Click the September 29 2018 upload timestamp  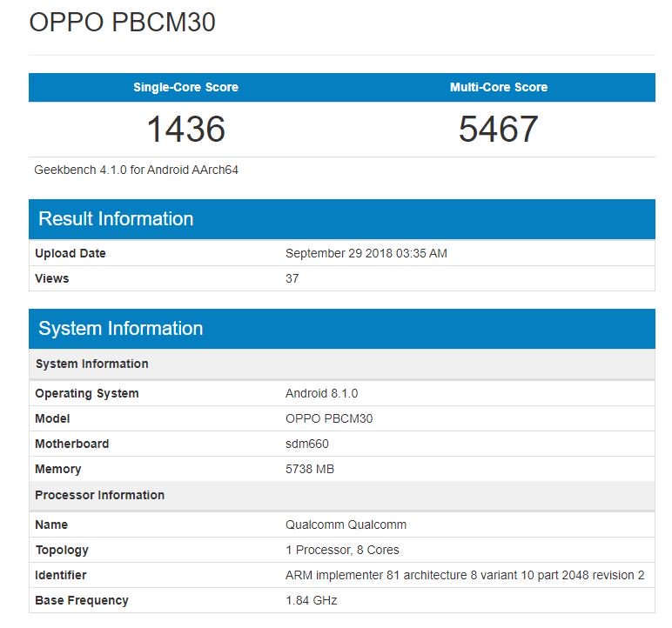point(366,253)
